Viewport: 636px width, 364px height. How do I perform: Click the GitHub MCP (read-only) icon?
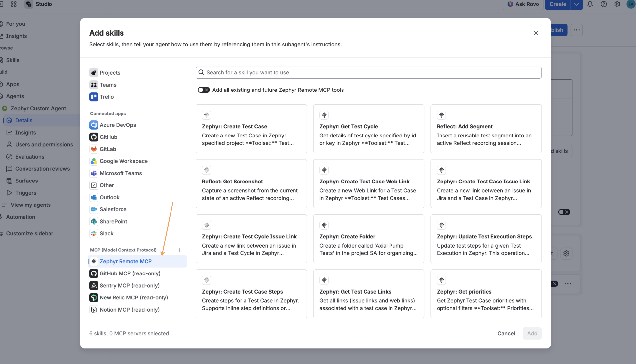click(x=94, y=273)
